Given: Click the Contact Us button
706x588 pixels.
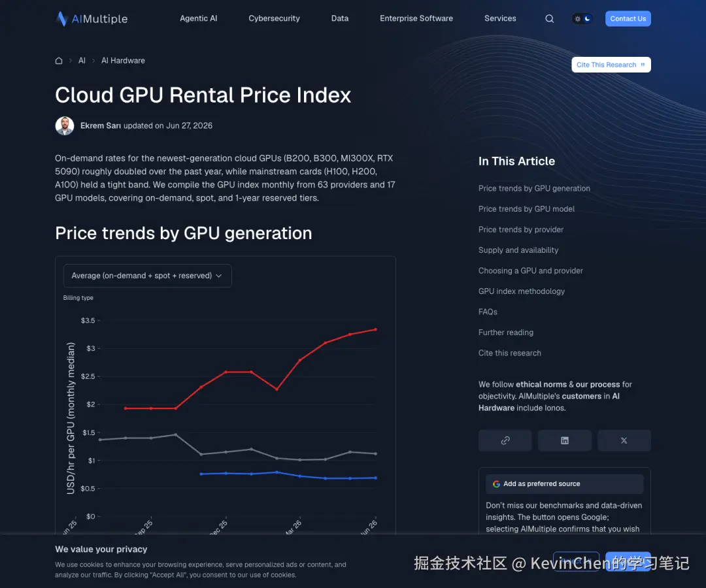Looking at the screenshot, I should [x=628, y=18].
